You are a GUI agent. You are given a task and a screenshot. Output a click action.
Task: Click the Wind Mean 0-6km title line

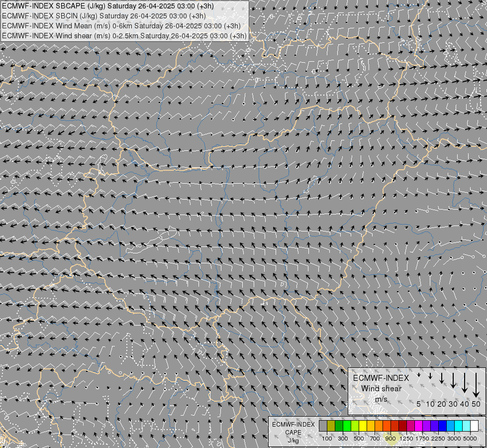point(121,26)
